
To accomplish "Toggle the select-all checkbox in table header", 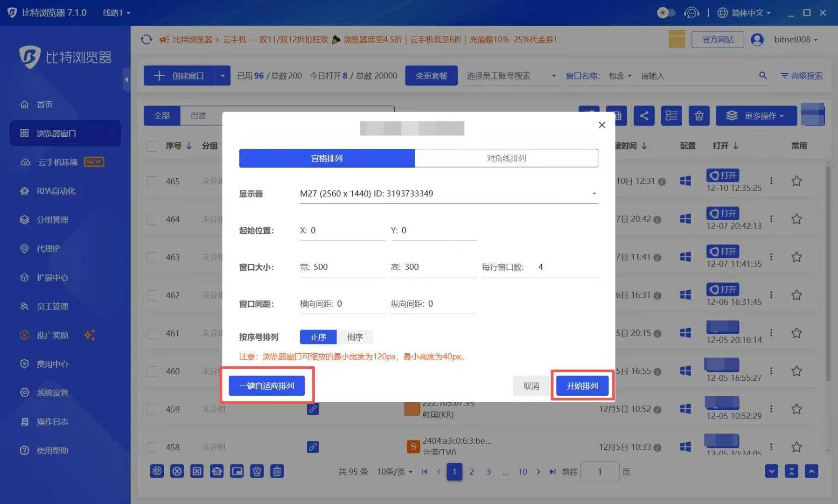I will [x=152, y=146].
